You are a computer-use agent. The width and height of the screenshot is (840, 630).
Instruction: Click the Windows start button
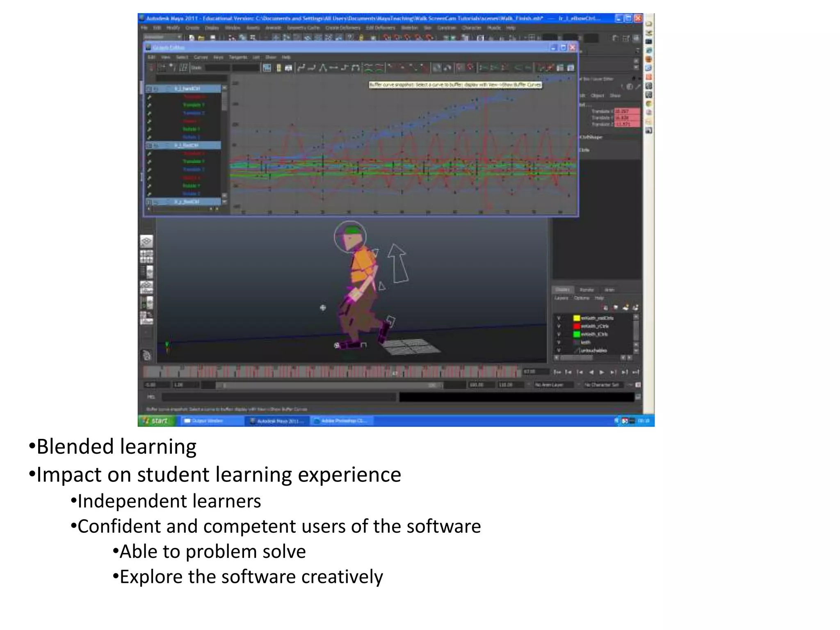click(156, 421)
